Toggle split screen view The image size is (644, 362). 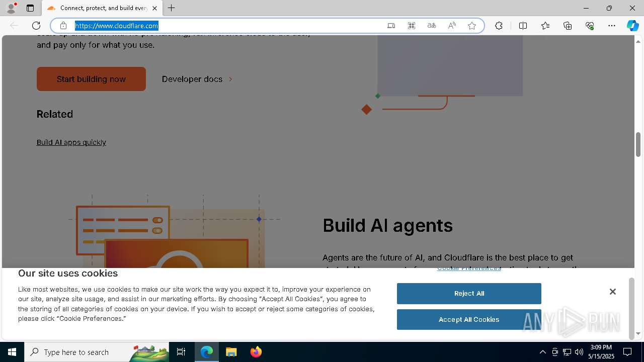click(x=523, y=26)
